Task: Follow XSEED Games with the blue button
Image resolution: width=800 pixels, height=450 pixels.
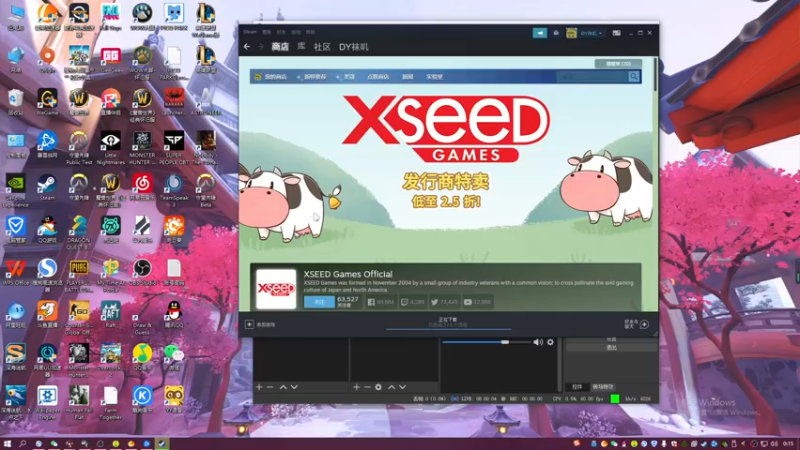Action: [x=319, y=302]
